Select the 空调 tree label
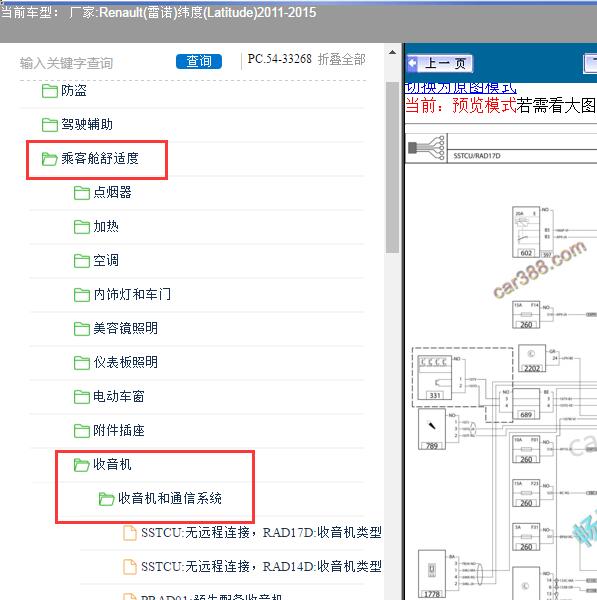597x600 pixels. (106, 261)
